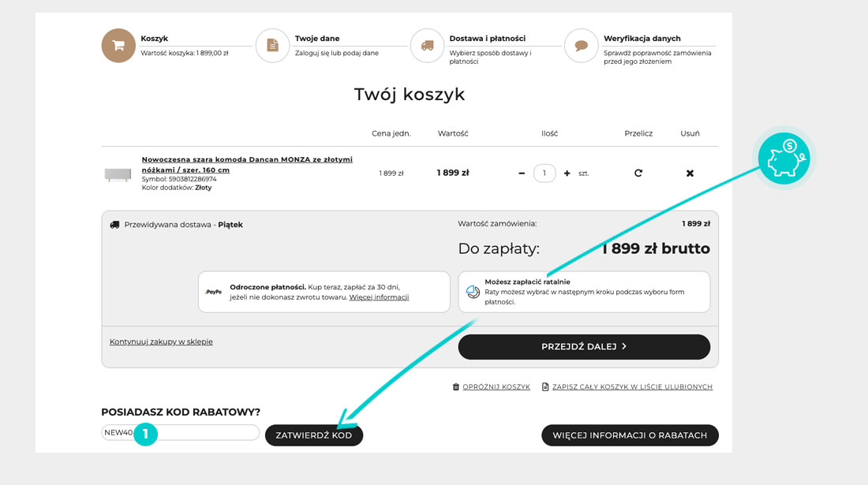Screen dimensions: 868x485
Task: Open Więcej informacji o rabatach
Action: (x=630, y=435)
